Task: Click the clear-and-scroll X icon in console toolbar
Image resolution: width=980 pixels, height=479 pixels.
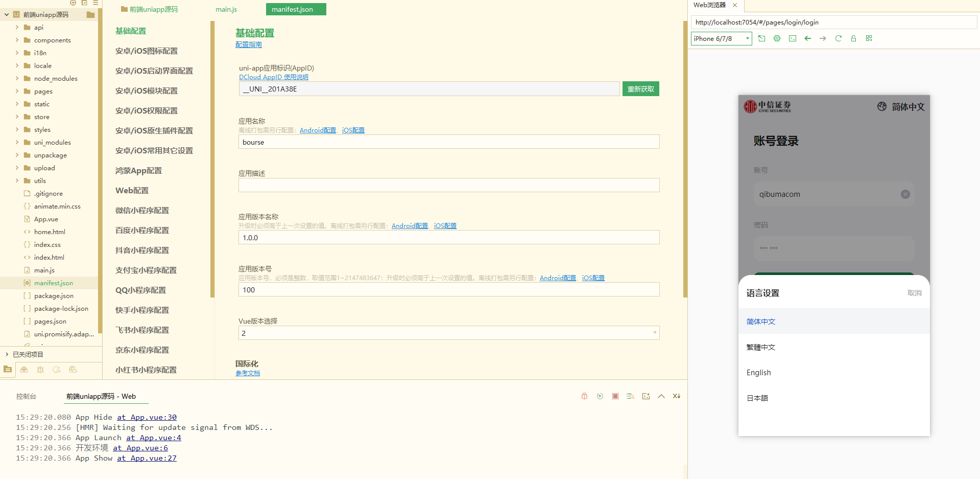Action: (x=677, y=396)
